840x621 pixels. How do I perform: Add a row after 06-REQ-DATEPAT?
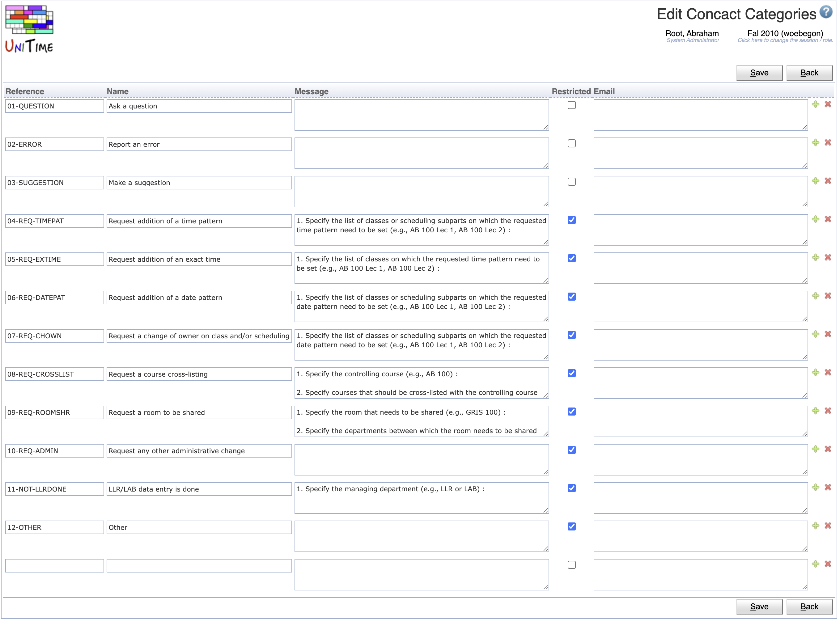pyautogui.click(x=816, y=296)
